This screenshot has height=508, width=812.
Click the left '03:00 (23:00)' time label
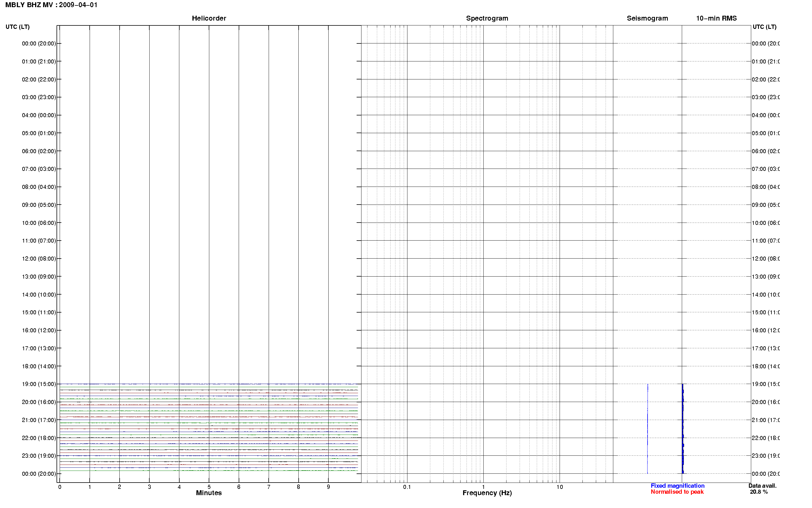tap(39, 97)
